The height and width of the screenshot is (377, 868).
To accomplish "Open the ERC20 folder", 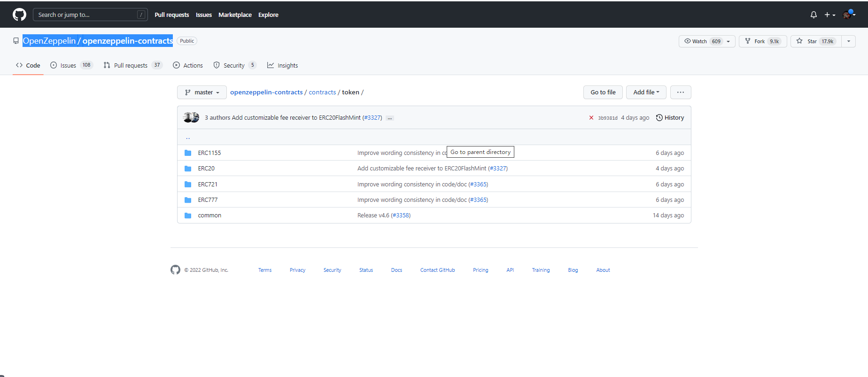I will 206,169.
